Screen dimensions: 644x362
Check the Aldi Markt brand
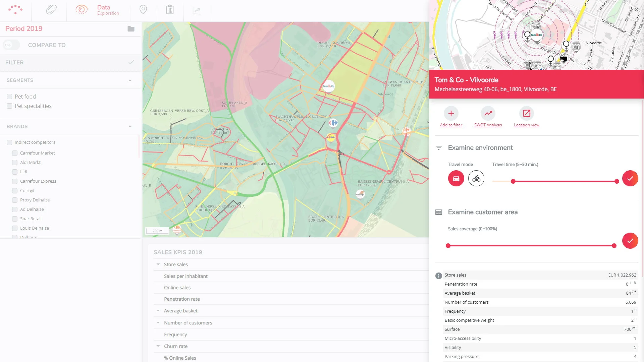(15, 163)
